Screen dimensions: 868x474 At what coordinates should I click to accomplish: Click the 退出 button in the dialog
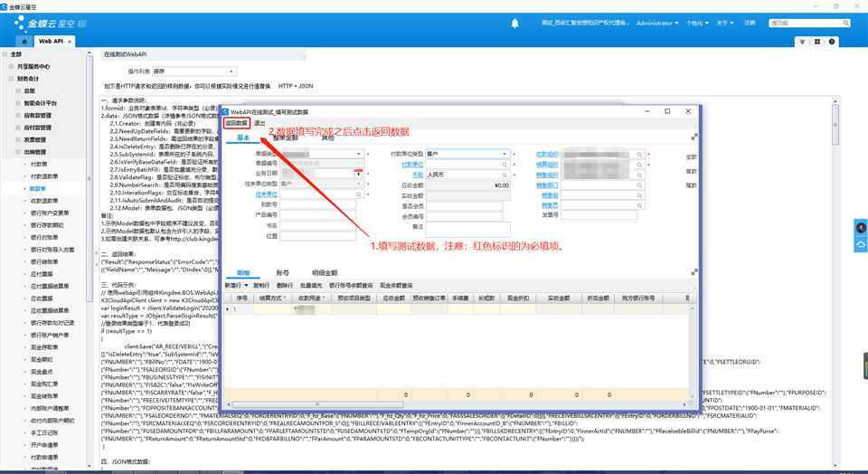259,123
